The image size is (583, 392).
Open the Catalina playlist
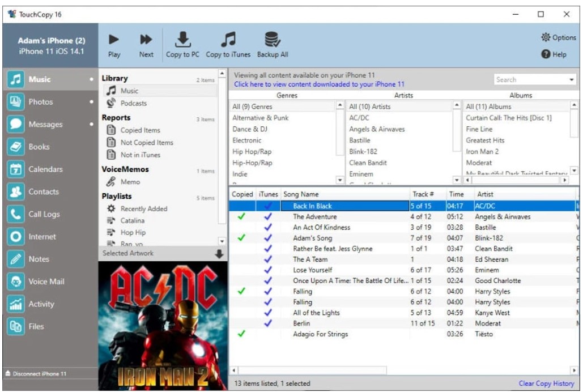[160, 220]
